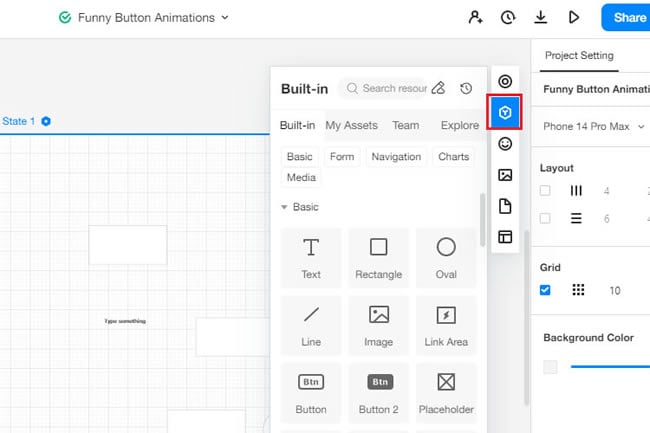Click the project name field in settings

[x=596, y=89]
